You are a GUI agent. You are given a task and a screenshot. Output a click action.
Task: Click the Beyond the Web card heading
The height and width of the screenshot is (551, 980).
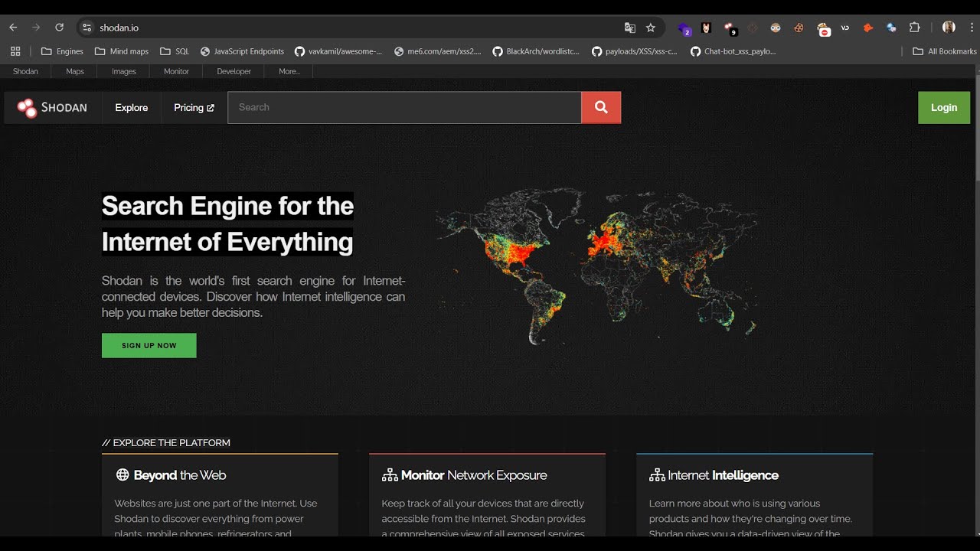pos(180,475)
